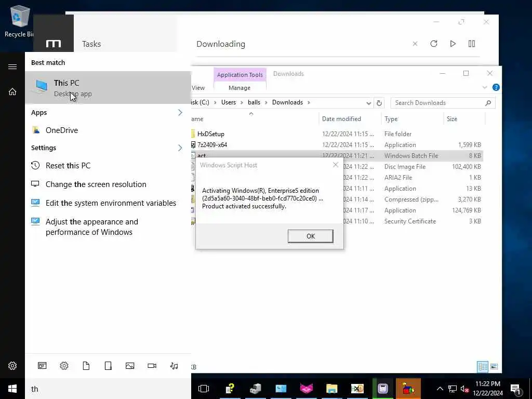Open the HxD hex editor taskbar icon
Screen dimensions: 532x399
pos(357,389)
